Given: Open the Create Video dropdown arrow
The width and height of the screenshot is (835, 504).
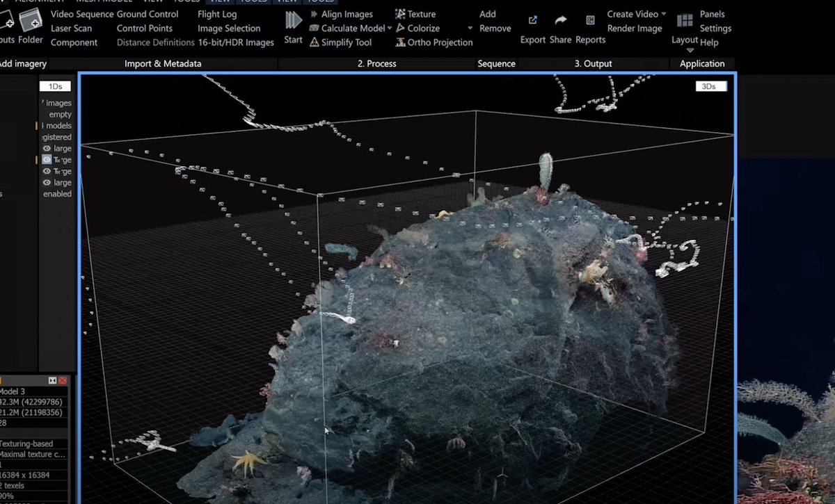Looking at the screenshot, I should (663, 14).
